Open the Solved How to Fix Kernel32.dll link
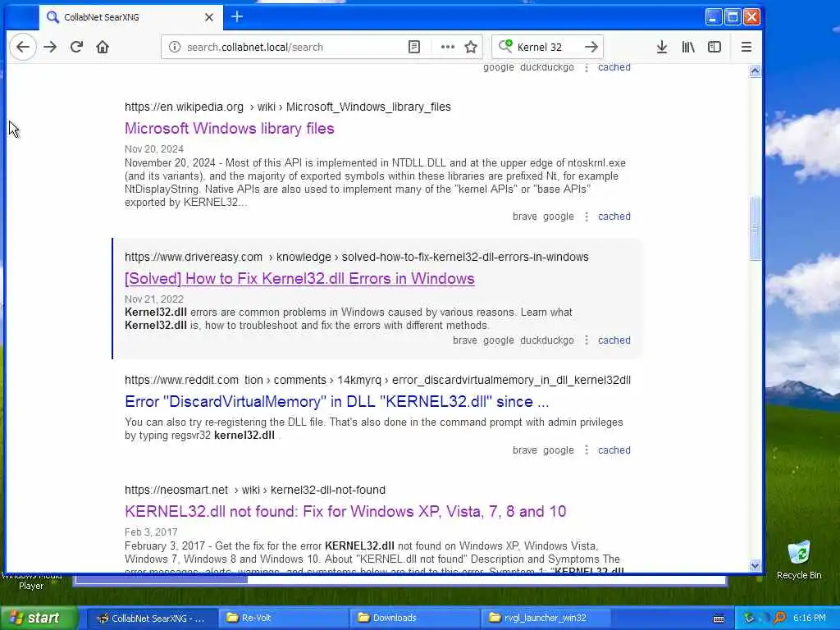This screenshot has height=630, width=840. (299, 279)
